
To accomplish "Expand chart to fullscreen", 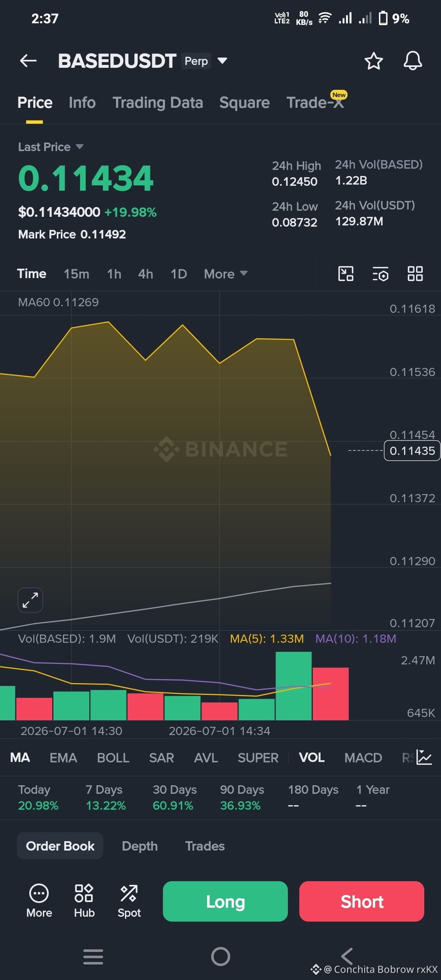I will (30, 600).
